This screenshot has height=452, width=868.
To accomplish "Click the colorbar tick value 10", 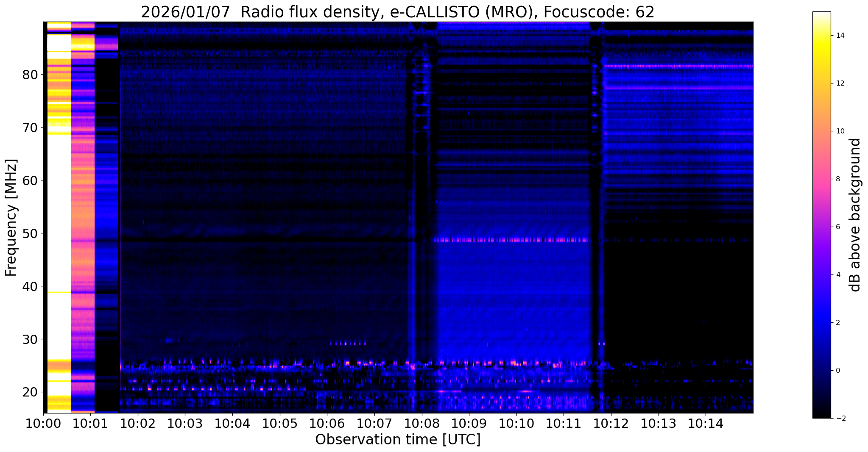I will pyautogui.click(x=840, y=131).
